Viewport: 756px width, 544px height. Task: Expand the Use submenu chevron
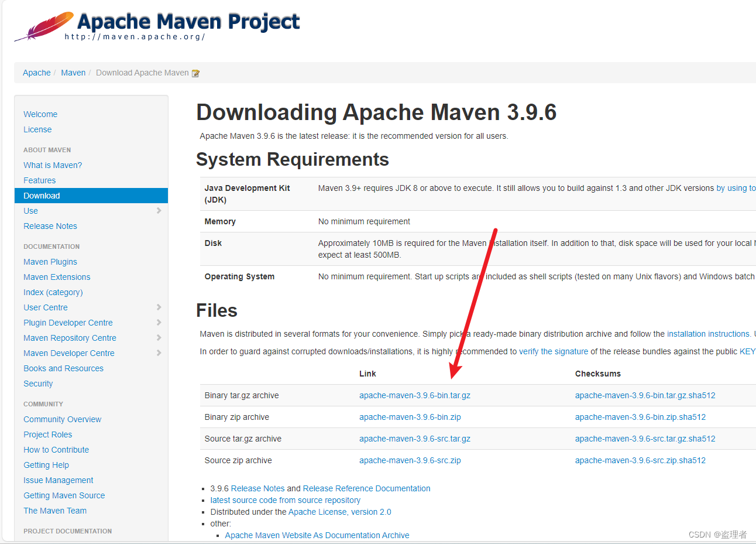coord(159,210)
